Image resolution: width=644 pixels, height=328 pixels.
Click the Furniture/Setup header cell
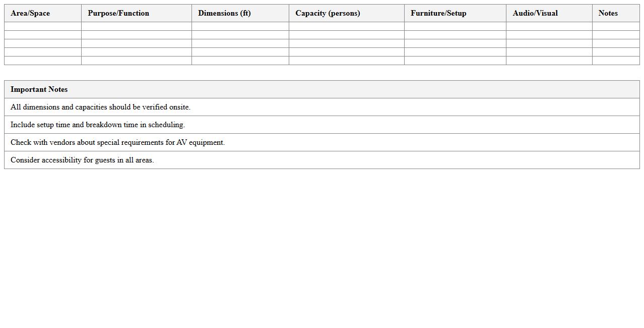coord(438,13)
